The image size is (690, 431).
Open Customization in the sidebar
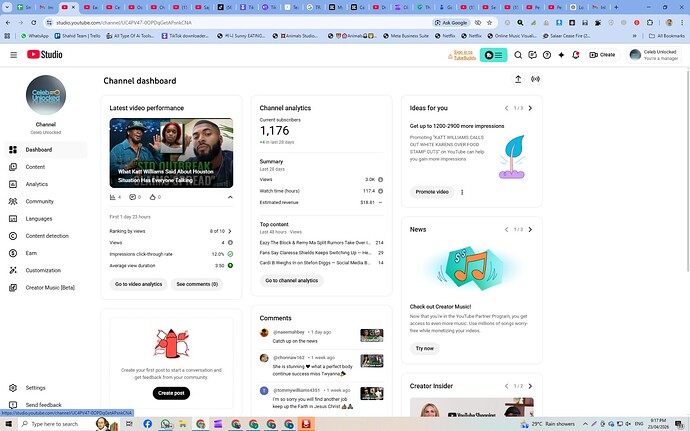coord(46,270)
